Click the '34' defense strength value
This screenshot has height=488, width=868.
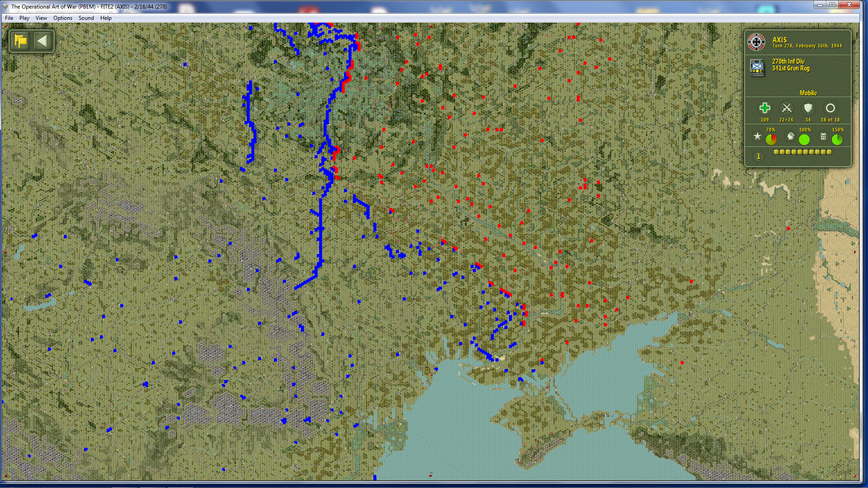click(808, 120)
